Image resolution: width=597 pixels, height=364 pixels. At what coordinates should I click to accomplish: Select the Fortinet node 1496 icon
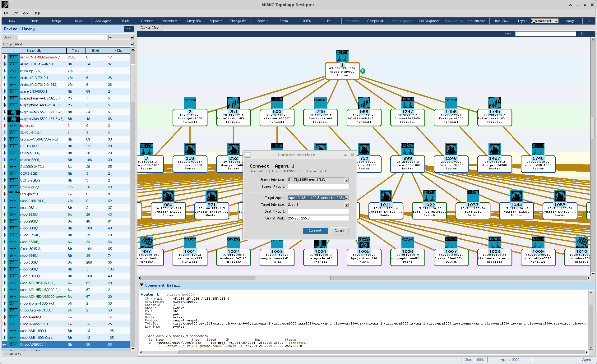[x=451, y=103]
